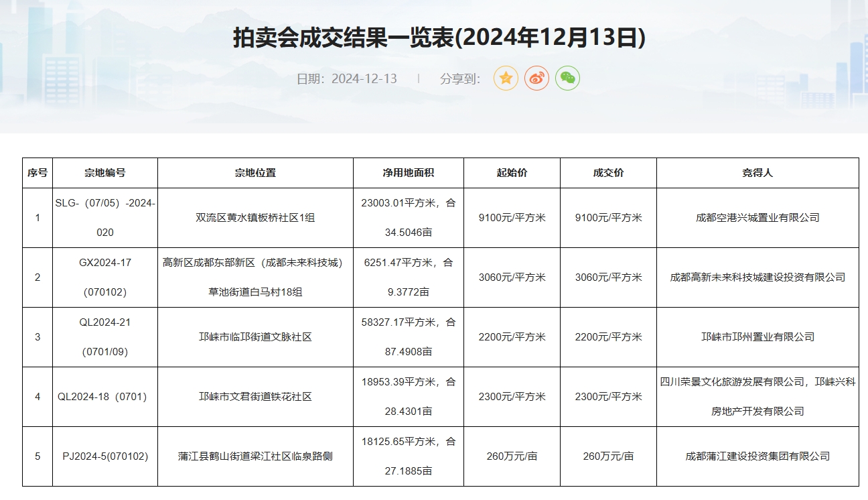Click the 竞得人 column header
The height and width of the screenshot is (500, 868).
point(757,173)
